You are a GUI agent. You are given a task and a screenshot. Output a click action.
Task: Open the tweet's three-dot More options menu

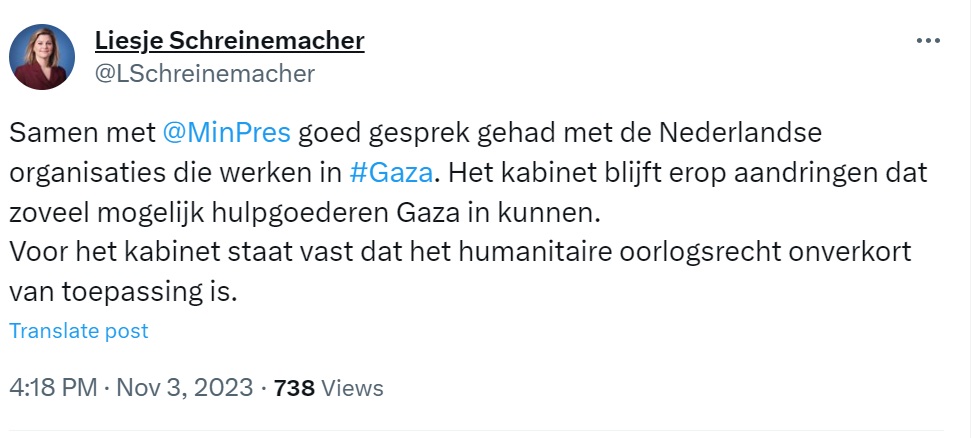coord(928,42)
